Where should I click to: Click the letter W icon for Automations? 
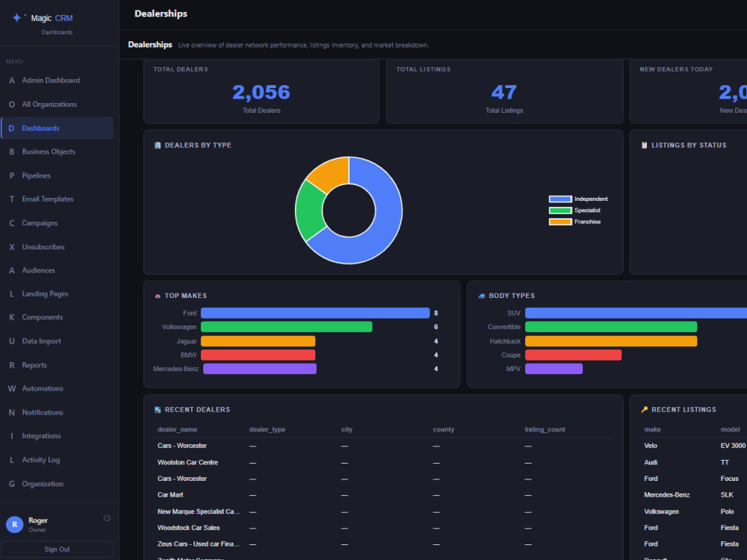pyautogui.click(x=11, y=388)
